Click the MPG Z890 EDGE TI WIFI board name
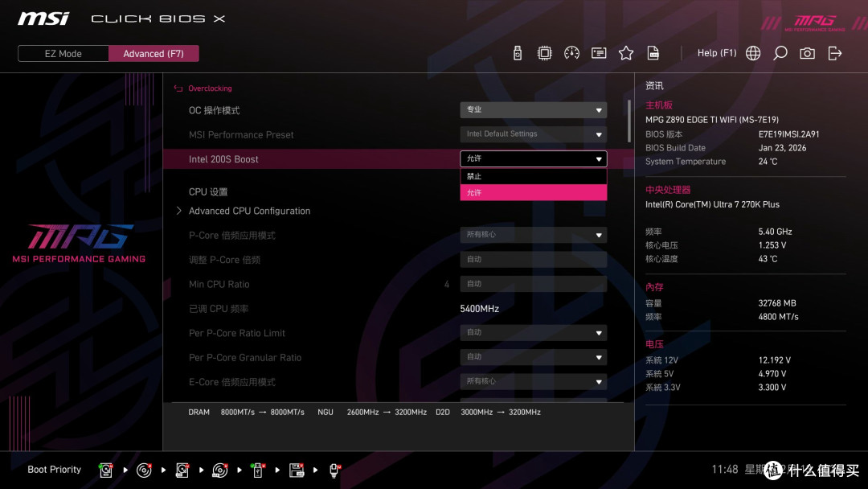The image size is (868, 489). (712, 120)
